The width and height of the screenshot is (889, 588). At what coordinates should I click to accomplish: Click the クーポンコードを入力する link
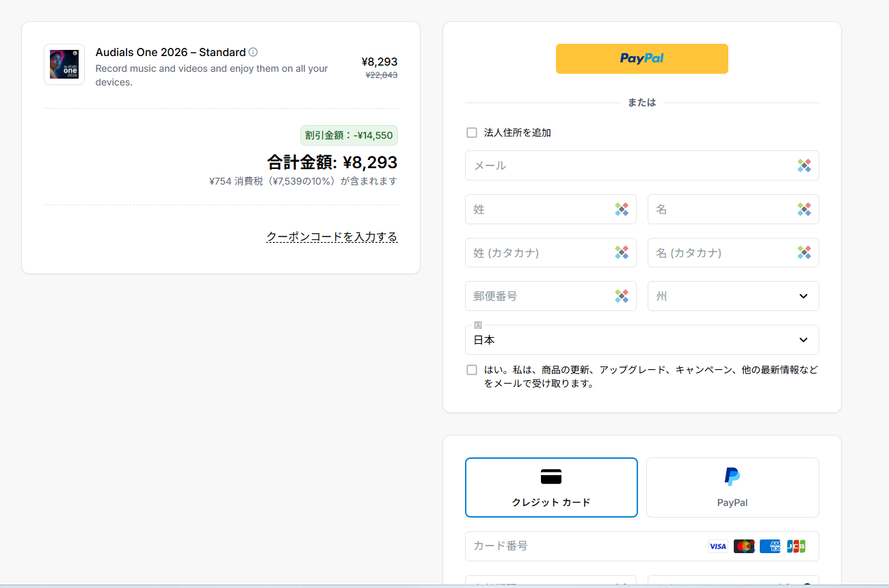tap(332, 237)
